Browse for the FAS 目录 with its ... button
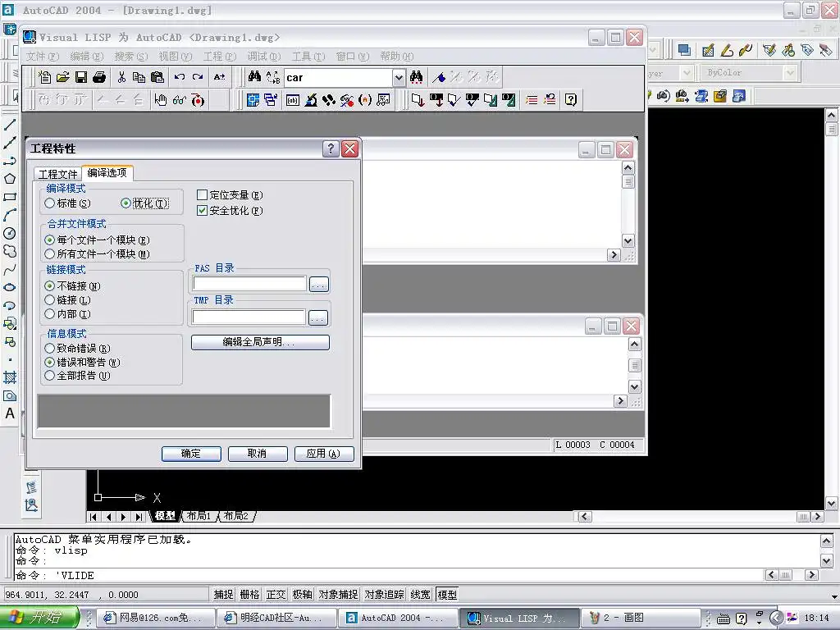 (319, 285)
